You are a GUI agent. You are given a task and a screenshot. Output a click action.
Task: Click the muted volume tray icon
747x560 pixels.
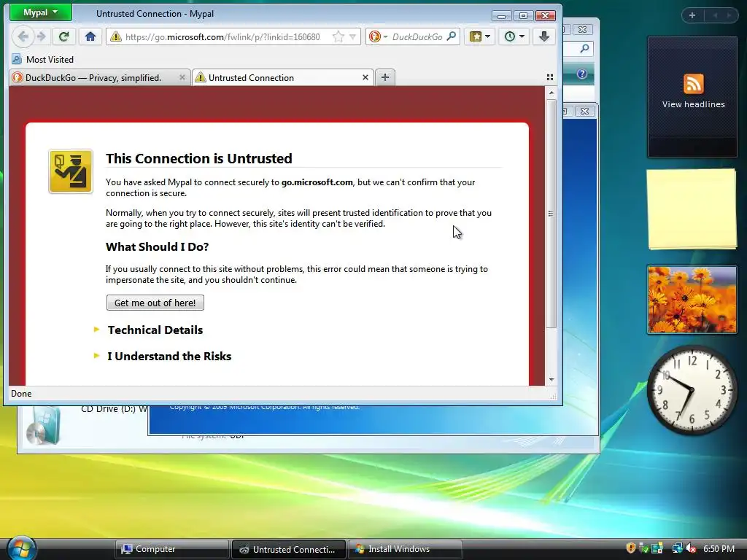690,548
